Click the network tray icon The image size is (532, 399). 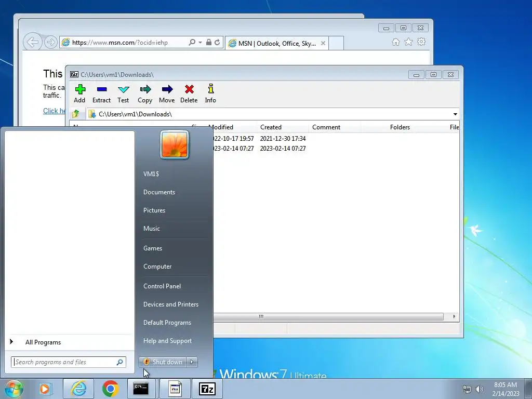tap(467, 389)
